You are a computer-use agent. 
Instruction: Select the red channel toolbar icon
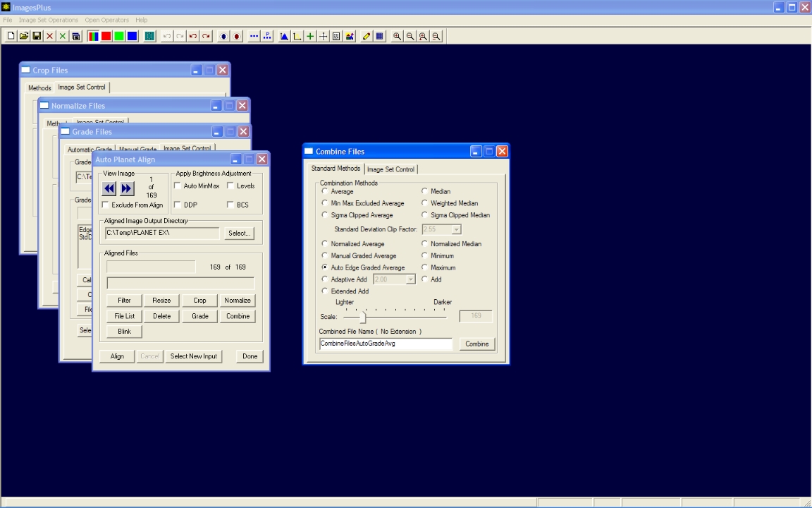(x=106, y=36)
